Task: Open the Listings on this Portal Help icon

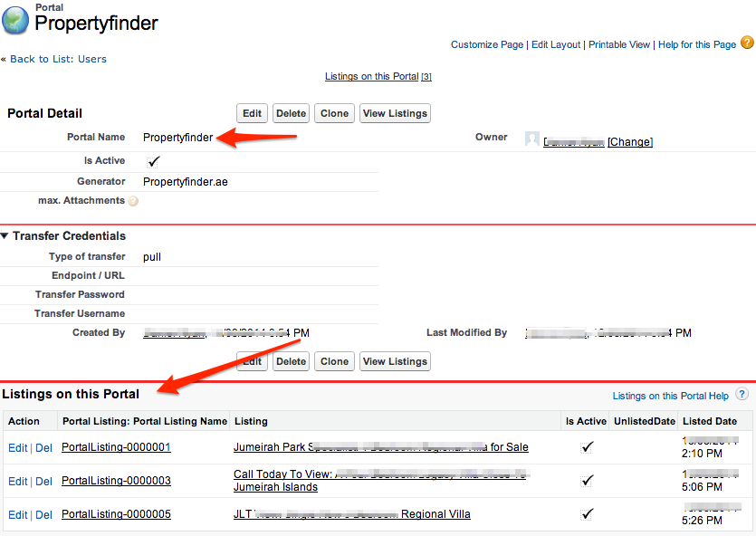Action: pos(742,396)
